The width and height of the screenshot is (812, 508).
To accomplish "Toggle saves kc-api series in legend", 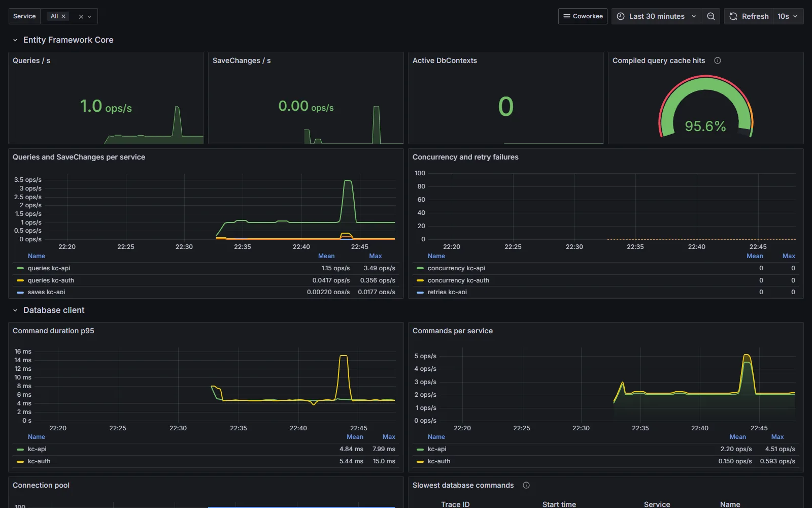I will pyautogui.click(x=46, y=292).
